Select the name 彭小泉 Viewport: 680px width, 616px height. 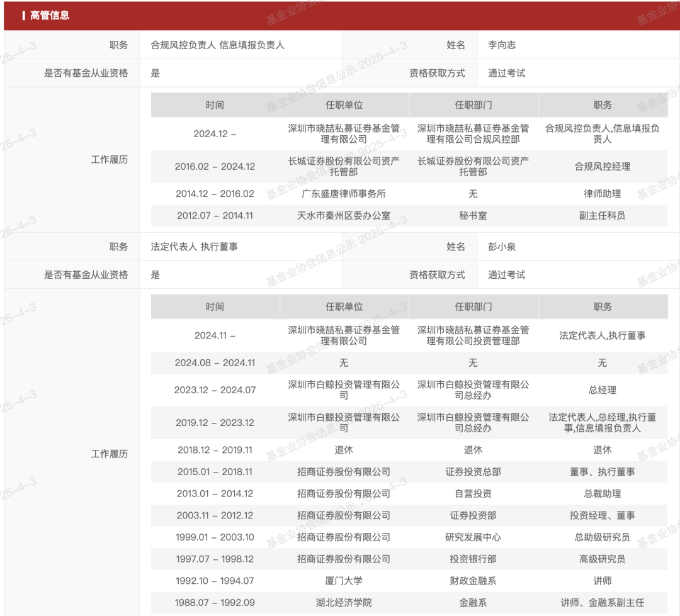[x=502, y=247]
